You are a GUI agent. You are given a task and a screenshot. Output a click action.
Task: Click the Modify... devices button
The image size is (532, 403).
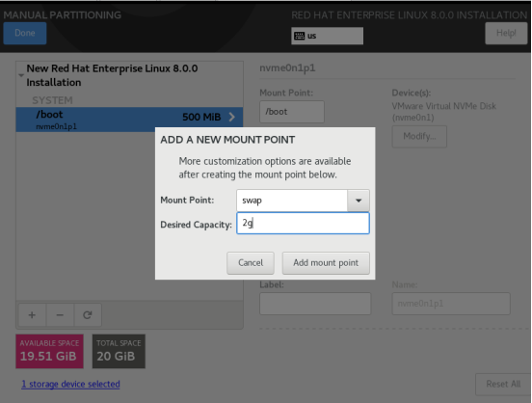419,137
